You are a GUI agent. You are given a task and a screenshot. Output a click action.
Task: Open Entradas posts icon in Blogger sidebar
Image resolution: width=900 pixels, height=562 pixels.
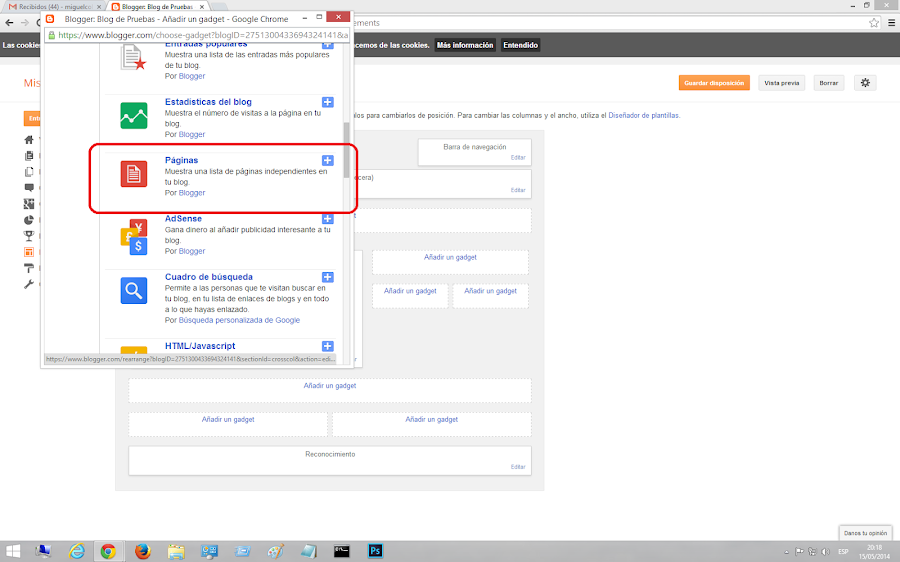(29, 156)
